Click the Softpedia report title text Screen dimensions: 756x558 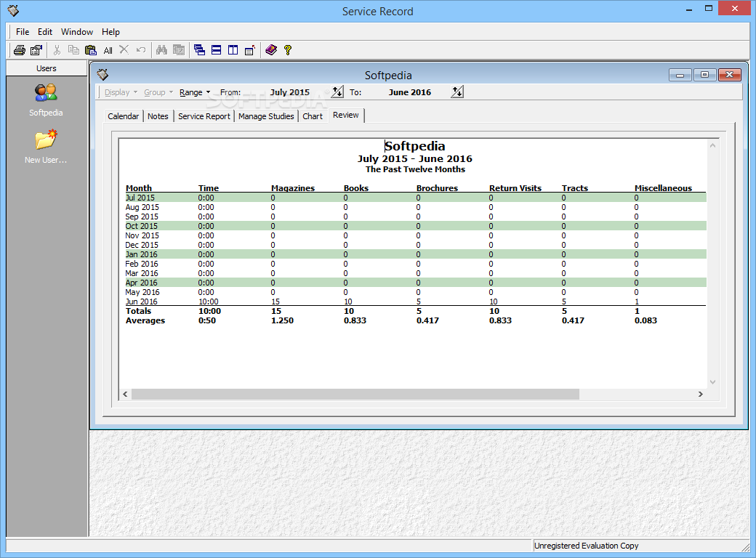[414, 146]
